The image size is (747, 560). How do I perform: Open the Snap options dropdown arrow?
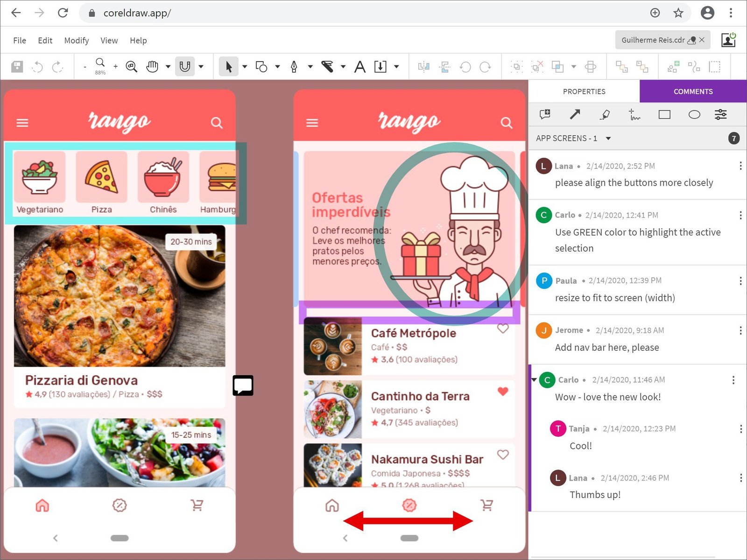(201, 67)
